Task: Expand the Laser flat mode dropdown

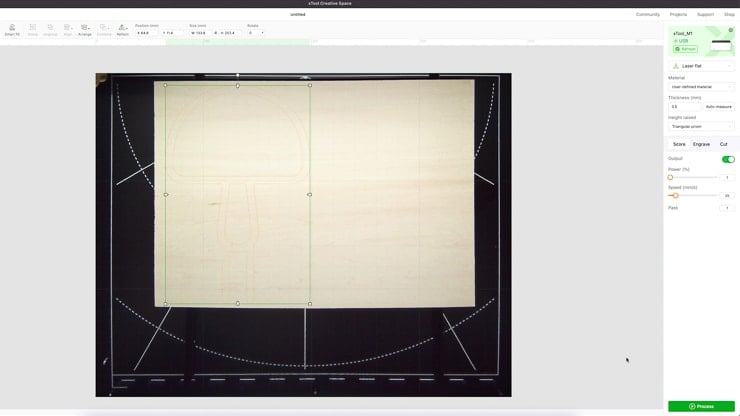Action: pos(702,66)
